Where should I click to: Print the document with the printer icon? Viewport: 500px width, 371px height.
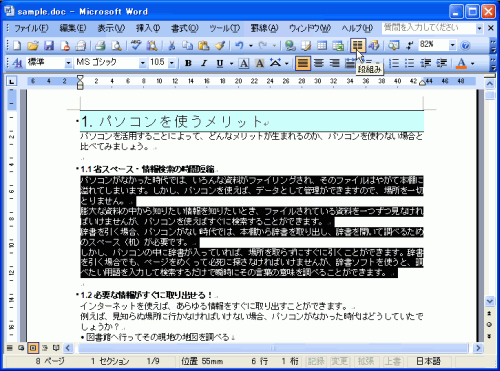[x=100, y=45]
